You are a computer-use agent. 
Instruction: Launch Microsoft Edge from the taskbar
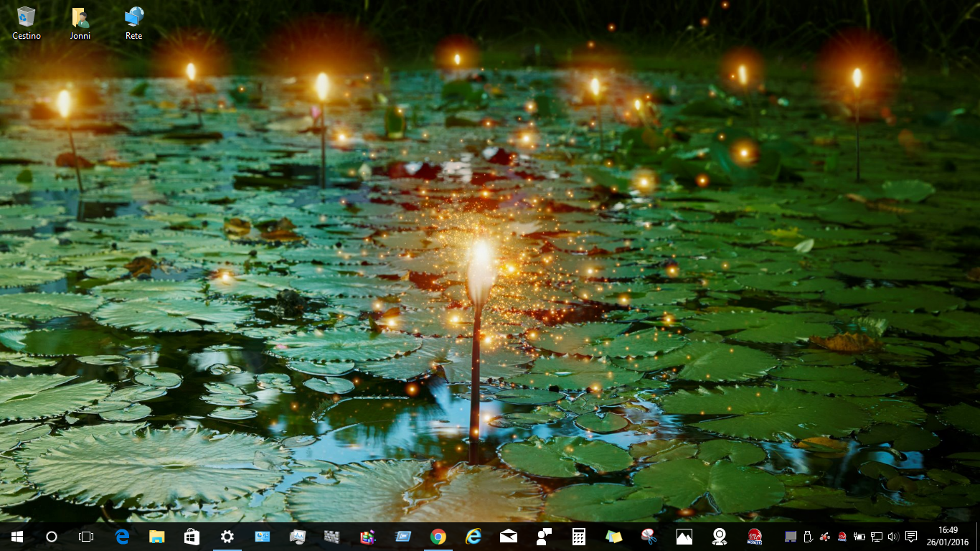pyautogui.click(x=121, y=537)
